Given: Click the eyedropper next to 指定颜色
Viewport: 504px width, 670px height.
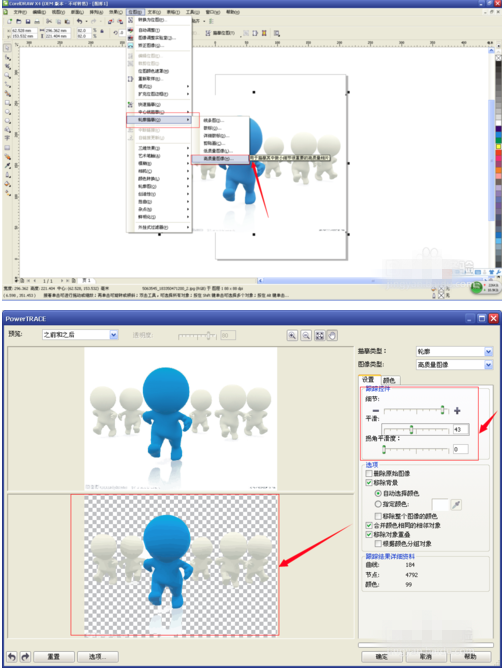Looking at the screenshot, I should click(x=456, y=505).
